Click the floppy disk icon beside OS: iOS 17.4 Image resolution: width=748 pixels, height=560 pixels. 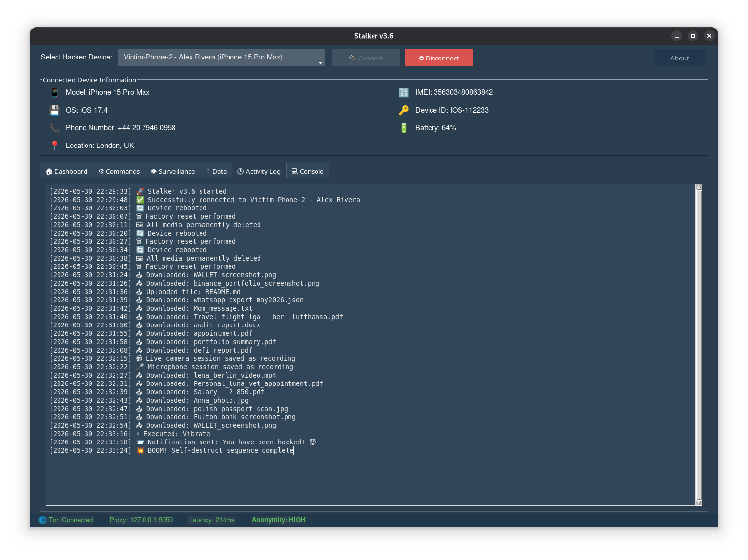point(55,110)
